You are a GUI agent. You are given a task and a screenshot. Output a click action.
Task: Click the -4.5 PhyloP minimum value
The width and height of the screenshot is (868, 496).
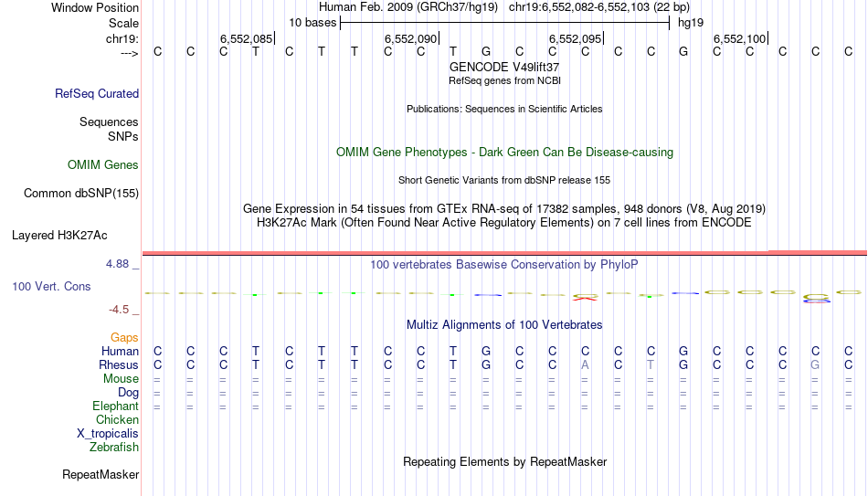[x=119, y=310]
